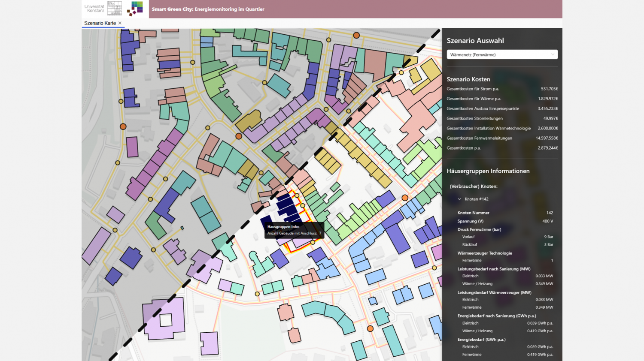644x361 pixels.
Task: Click the Universität Konstanz text logo
Action: point(94,9)
